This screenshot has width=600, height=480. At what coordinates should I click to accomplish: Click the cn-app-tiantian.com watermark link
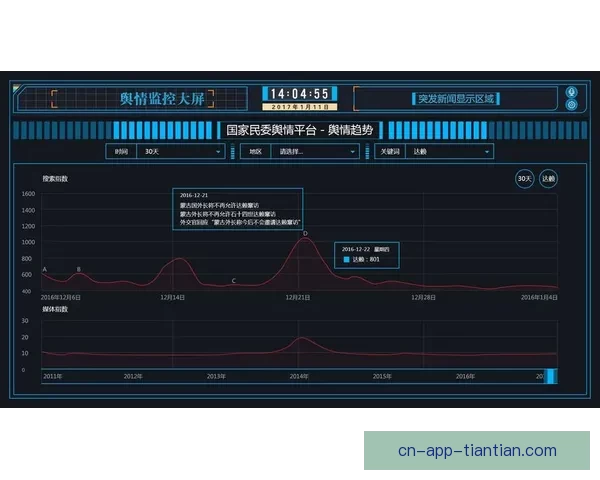pos(477,450)
